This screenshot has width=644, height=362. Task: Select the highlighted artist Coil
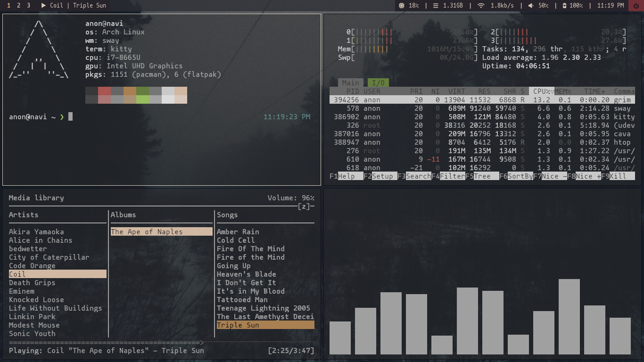click(x=58, y=274)
